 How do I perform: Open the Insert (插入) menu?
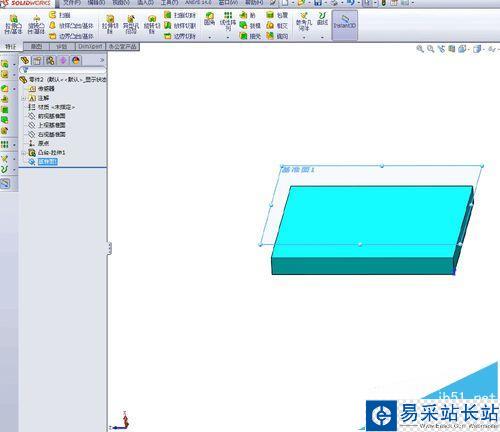click(145, 3)
